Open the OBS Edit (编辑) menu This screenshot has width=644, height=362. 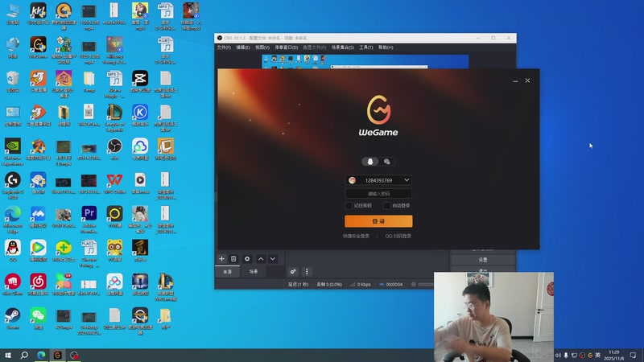243,47
